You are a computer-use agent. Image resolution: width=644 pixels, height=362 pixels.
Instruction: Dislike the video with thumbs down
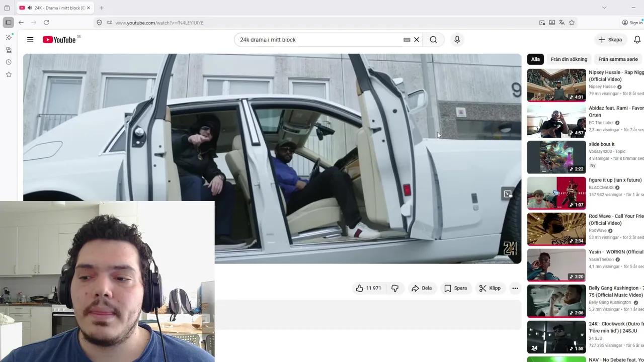[x=395, y=288]
